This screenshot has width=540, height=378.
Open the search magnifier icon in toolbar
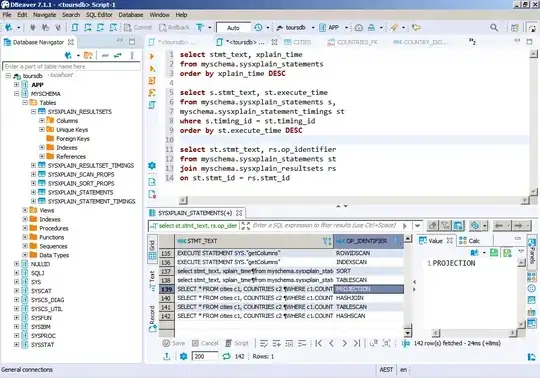point(494,28)
